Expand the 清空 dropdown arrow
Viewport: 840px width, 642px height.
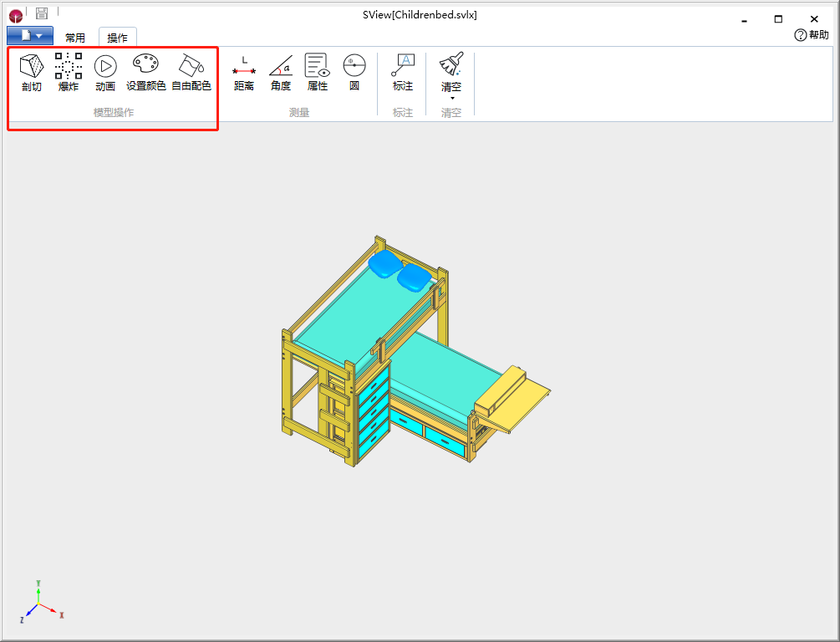[452, 98]
